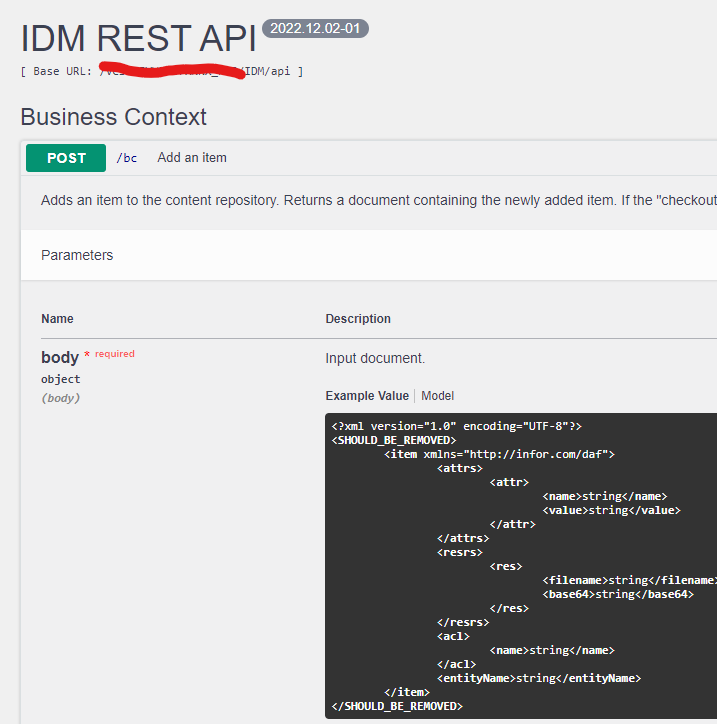This screenshot has width=717, height=724.
Task: Click the opening <attrs> tag line
Action: pyautogui.click(x=459, y=468)
